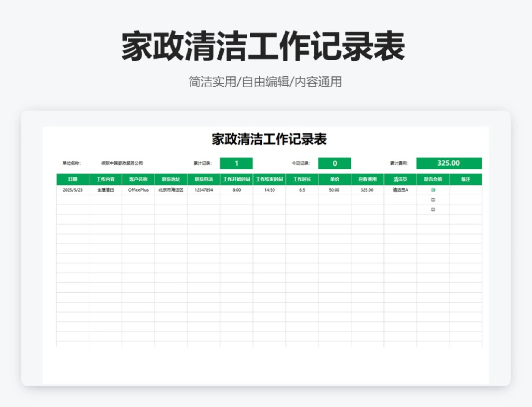Toggle the checked 合格 checkbox for 2025/5/23 row

[433, 190]
